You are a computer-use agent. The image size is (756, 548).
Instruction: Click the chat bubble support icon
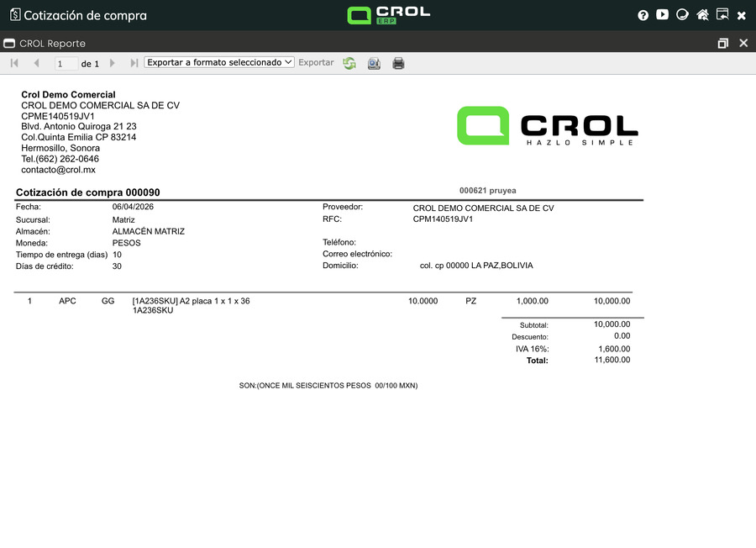683,14
